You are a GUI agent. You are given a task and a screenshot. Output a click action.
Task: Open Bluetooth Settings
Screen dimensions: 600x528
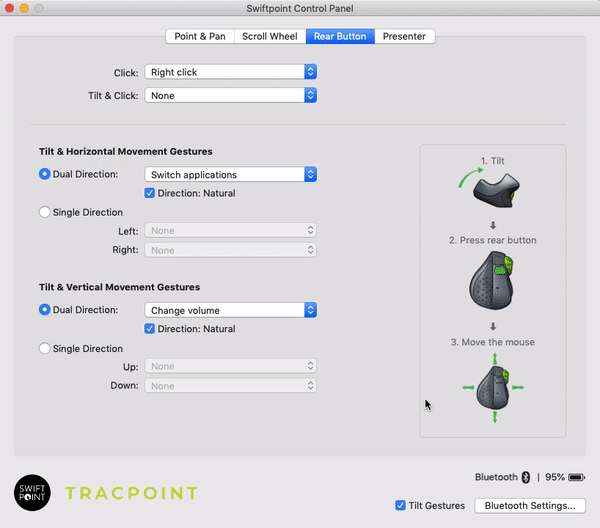click(530, 505)
